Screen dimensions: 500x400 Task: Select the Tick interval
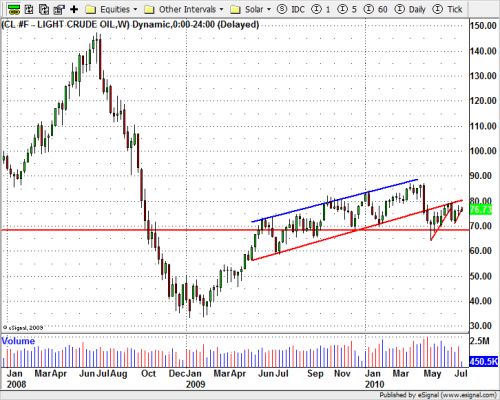(447, 9)
